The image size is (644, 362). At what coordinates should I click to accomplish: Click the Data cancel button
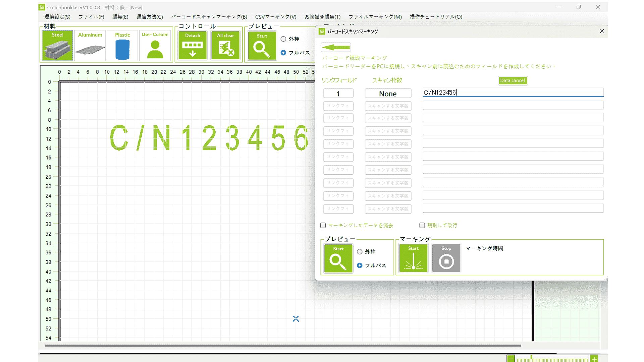coord(513,80)
